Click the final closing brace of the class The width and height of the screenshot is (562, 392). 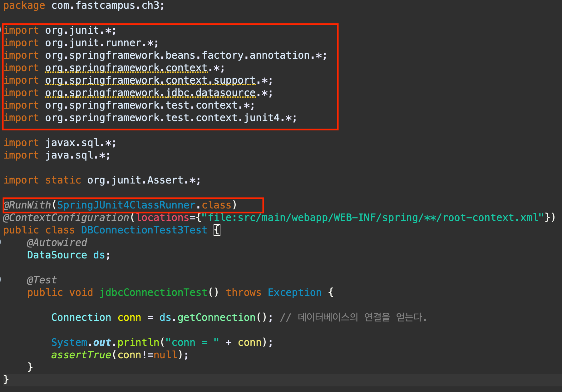[x=6, y=380]
